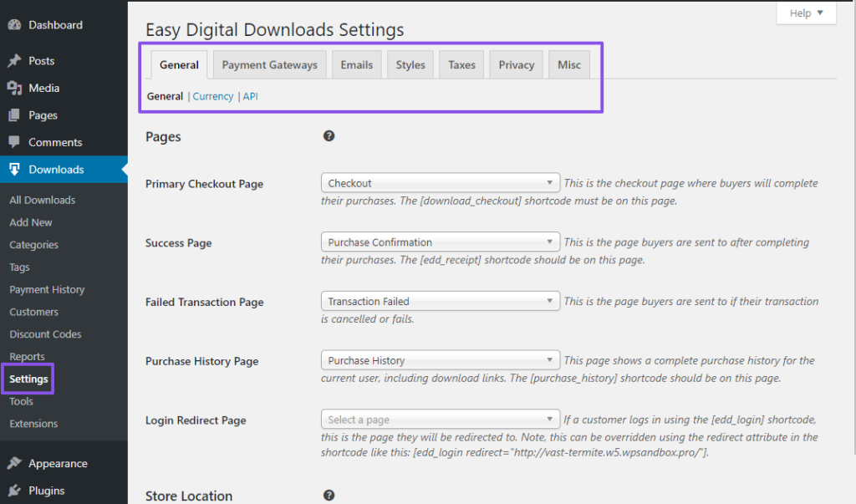Switch to the Styles tab
This screenshot has width=856, height=504.
pos(410,64)
